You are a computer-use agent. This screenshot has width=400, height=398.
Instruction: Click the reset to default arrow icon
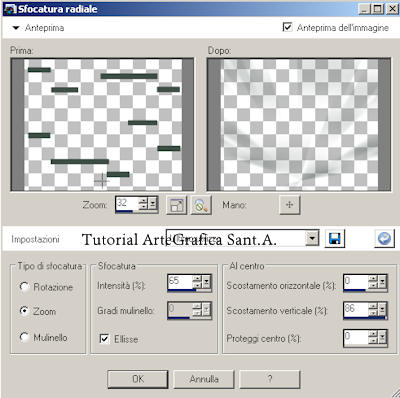384,238
